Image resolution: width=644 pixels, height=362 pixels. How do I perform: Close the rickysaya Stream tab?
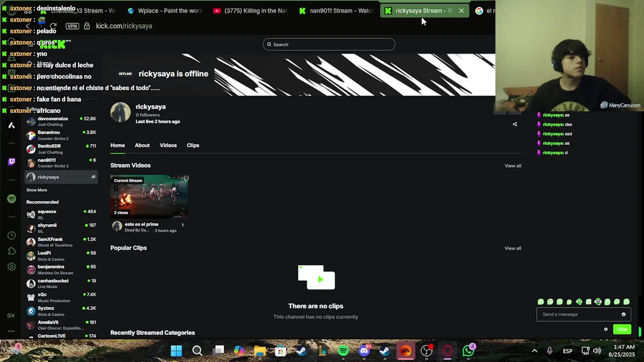pos(461,11)
